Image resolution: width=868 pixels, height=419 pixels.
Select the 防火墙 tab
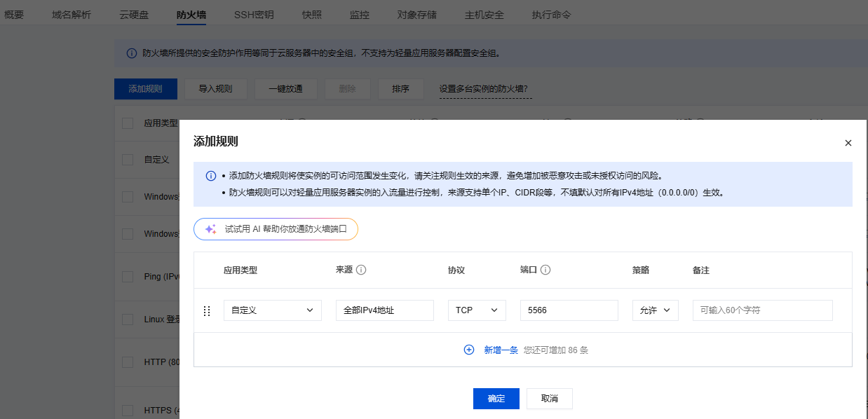pos(191,14)
